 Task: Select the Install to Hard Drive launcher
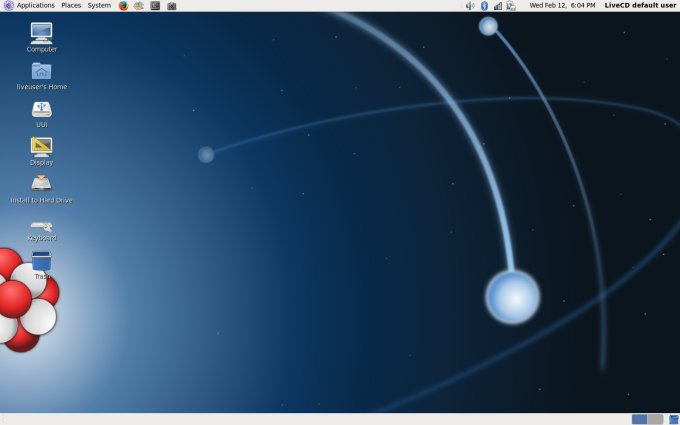[42, 189]
